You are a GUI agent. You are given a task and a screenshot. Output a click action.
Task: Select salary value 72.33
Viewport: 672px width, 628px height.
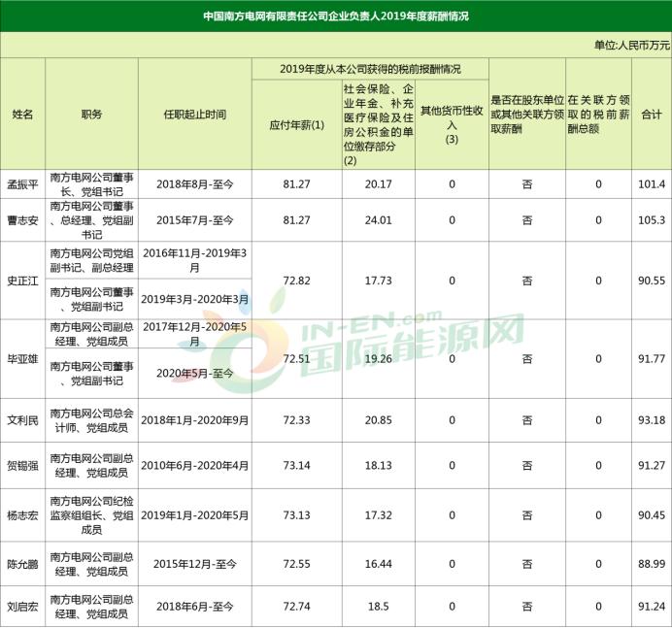(296, 420)
